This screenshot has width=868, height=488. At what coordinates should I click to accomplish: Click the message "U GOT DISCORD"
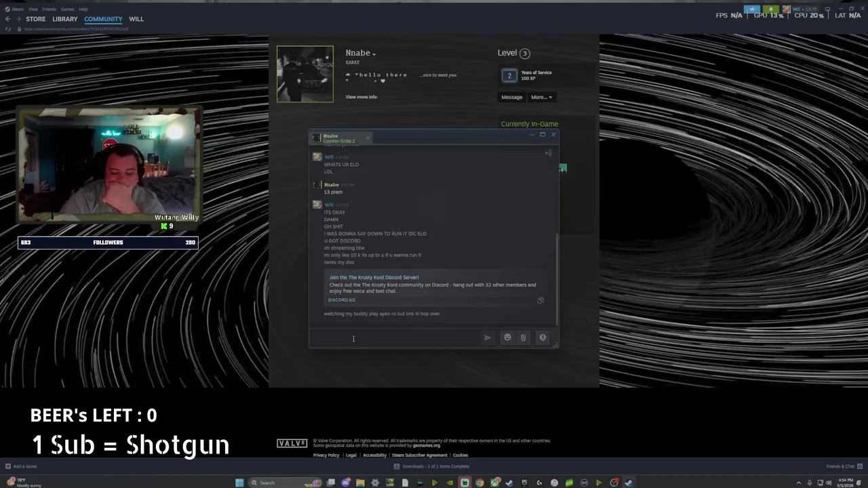pyautogui.click(x=342, y=241)
